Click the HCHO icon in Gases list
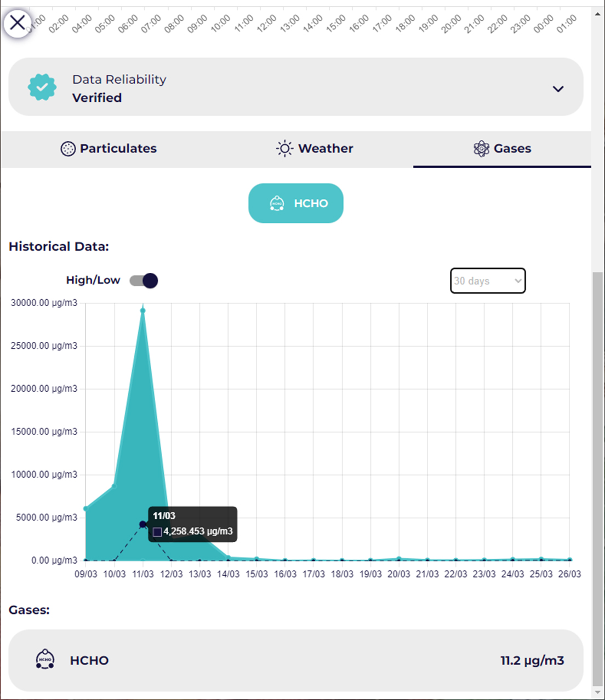The width and height of the screenshot is (605, 700). click(x=45, y=659)
